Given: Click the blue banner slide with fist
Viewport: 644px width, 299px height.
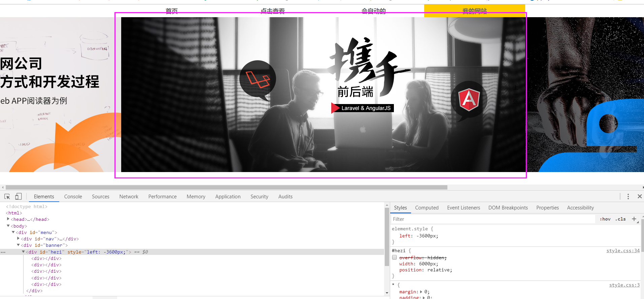Looking at the screenshot, I should click(x=585, y=95).
